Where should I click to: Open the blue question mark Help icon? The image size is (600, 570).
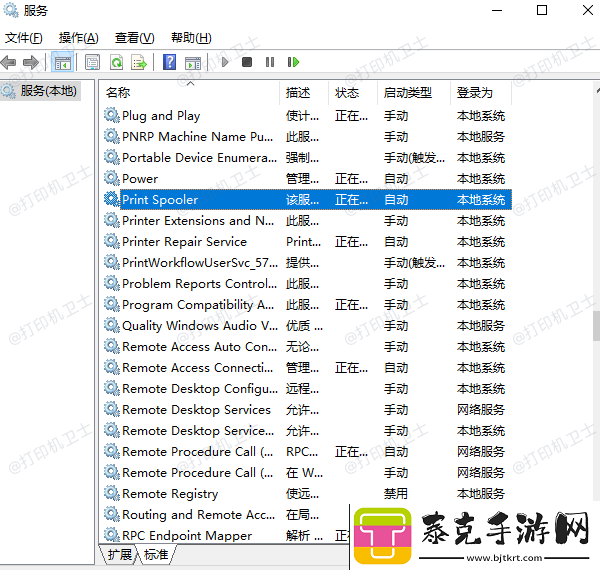[169, 62]
